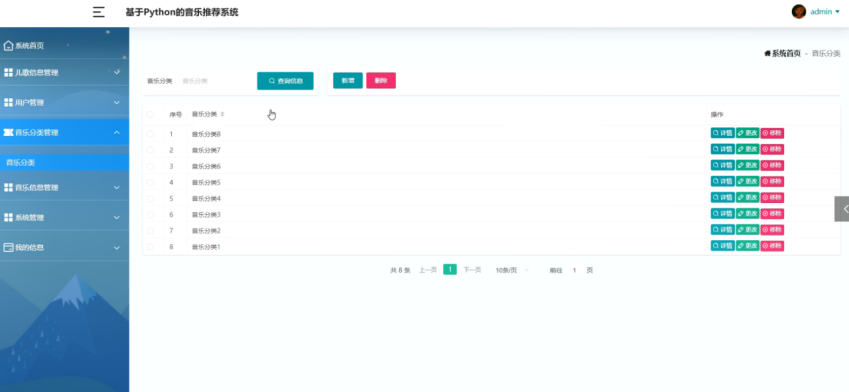Open the 用户管理 sidebar menu
This screenshot has width=849, height=392.
64,102
